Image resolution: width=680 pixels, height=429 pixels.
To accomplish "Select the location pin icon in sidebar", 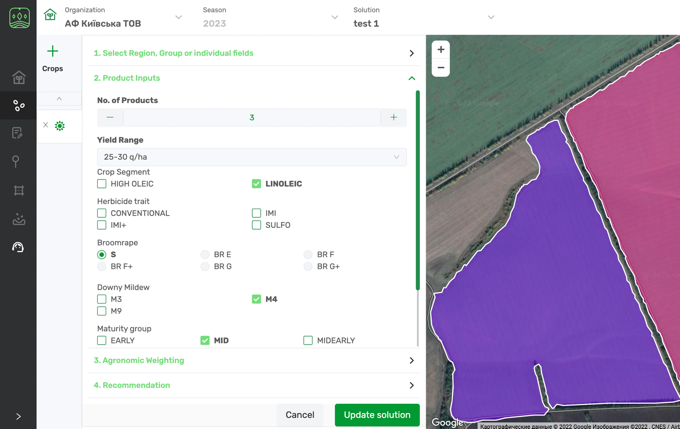I will click(18, 161).
